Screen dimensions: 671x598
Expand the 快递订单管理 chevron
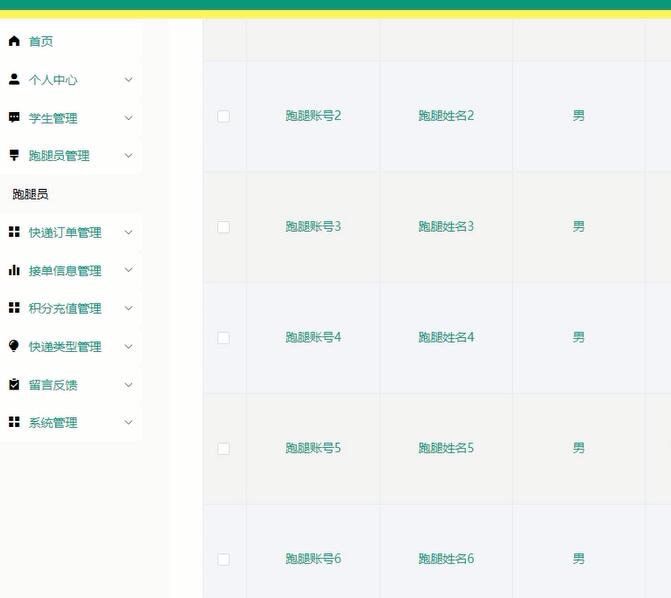[128, 232]
